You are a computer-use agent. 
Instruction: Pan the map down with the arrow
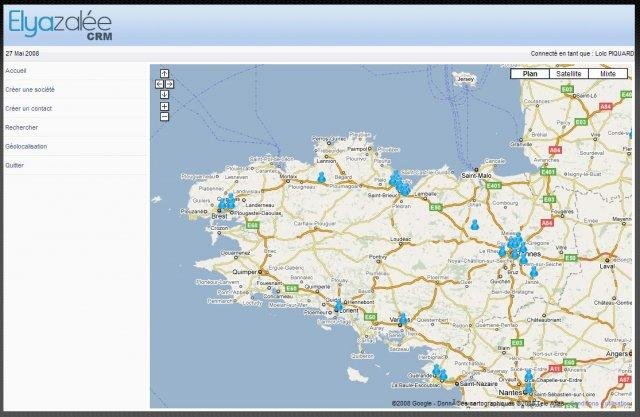pos(164,94)
